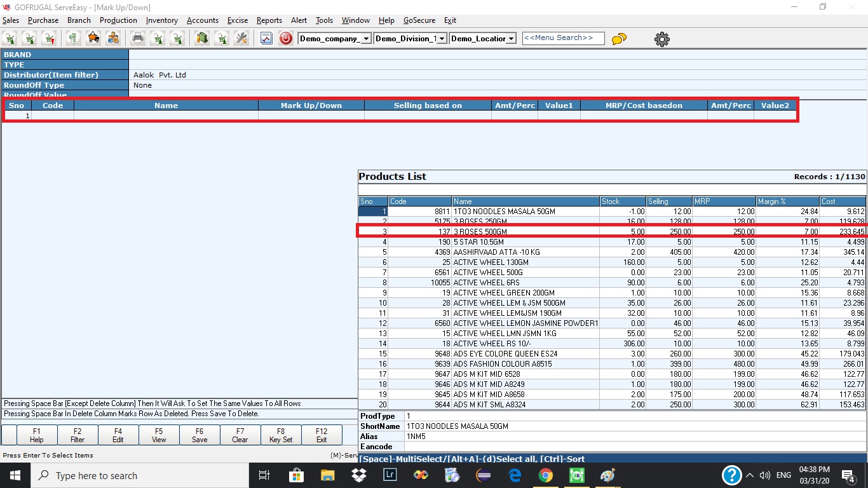The image size is (868, 488).
Task: Open the Excise menu
Action: tap(237, 20)
